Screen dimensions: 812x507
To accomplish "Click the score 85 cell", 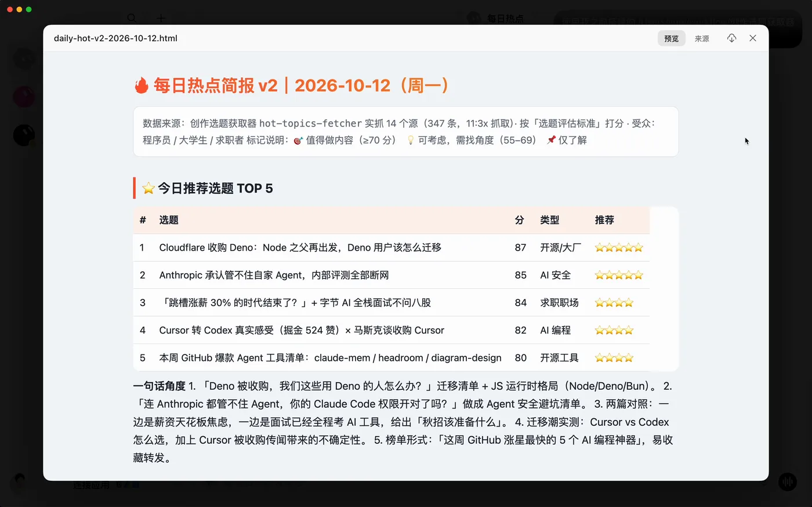I will (x=520, y=275).
